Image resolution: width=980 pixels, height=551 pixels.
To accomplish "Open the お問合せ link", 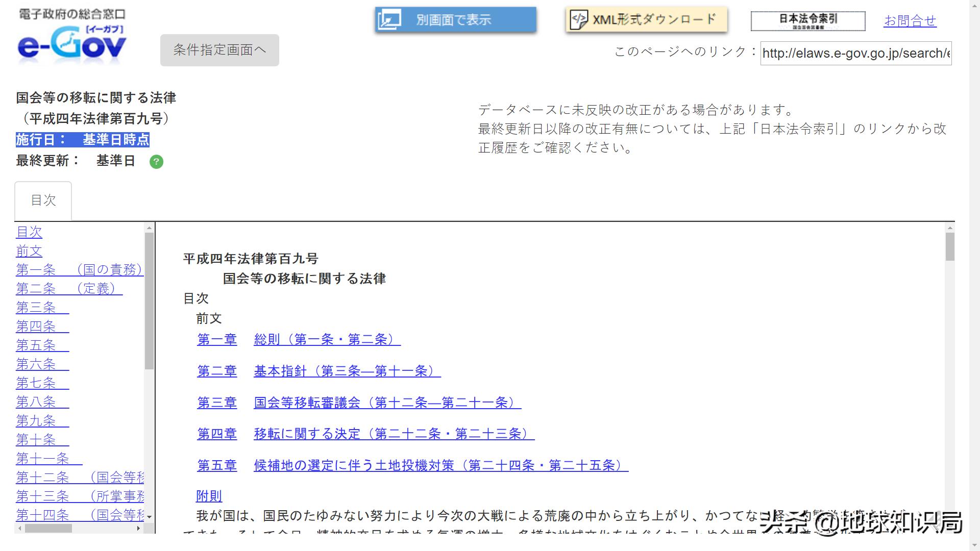I will [x=910, y=21].
